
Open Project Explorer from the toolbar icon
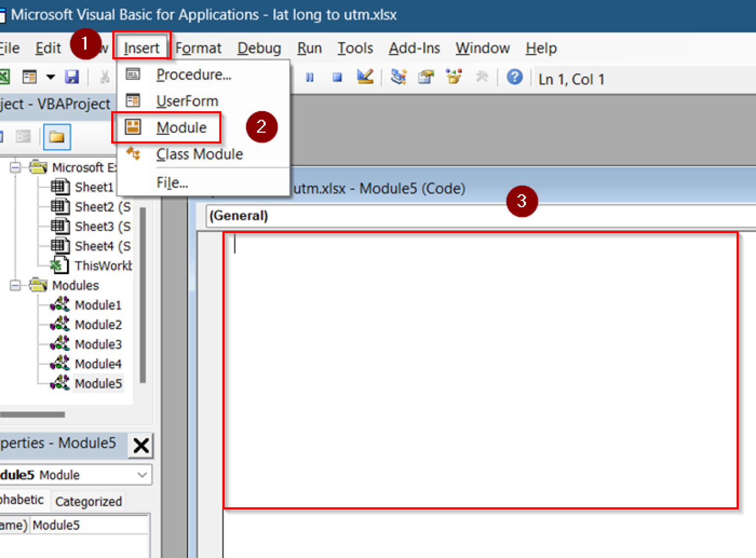click(398, 77)
